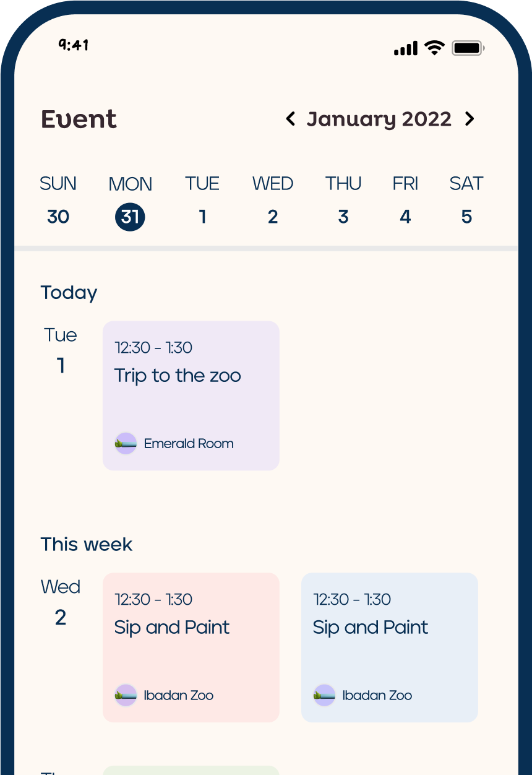The image size is (532, 775).
Task: Tap the Emerald Room location avatar icon
Action: pos(126,444)
